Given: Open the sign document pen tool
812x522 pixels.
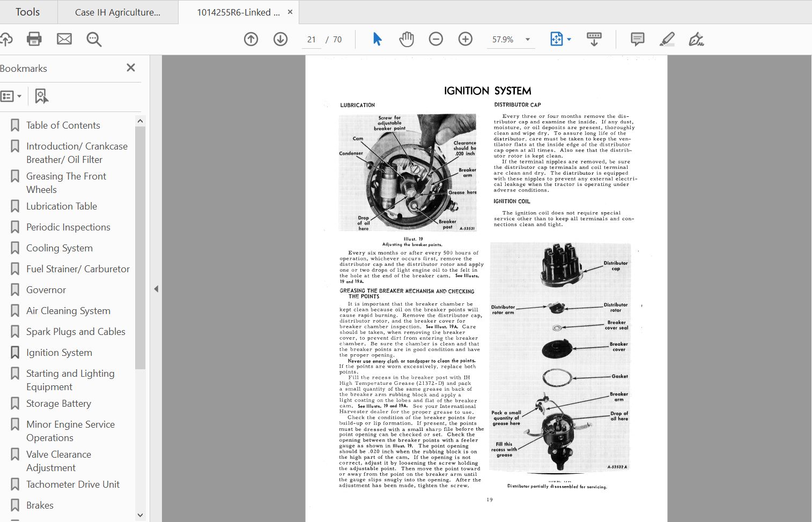Looking at the screenshot, I should tap(696, 39).
